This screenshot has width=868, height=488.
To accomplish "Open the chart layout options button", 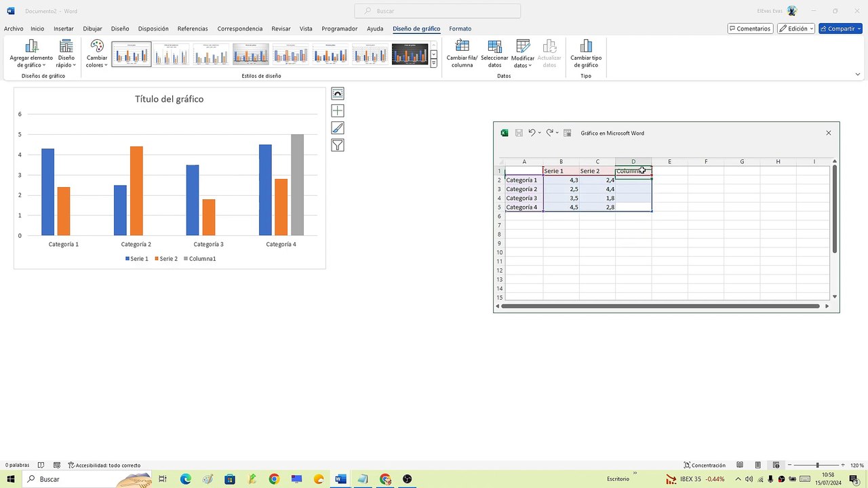I will (x=338, y=94).
